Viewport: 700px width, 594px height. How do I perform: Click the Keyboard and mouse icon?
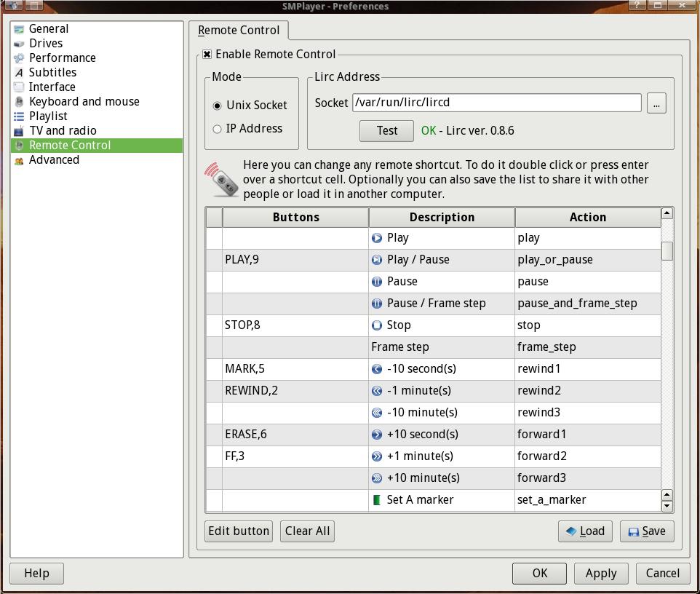(x=19, y=102)
